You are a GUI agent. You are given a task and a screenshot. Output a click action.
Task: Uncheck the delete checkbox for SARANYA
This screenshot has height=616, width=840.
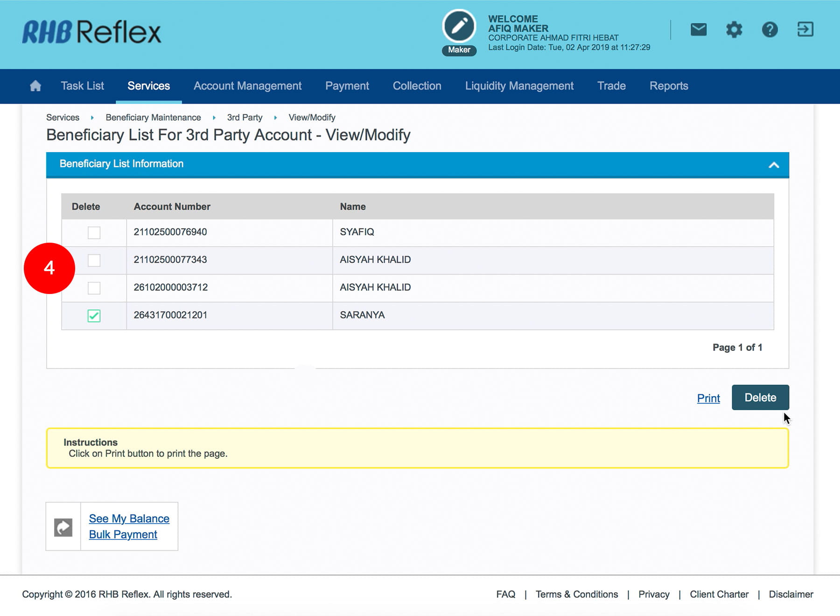coord(94,316)
